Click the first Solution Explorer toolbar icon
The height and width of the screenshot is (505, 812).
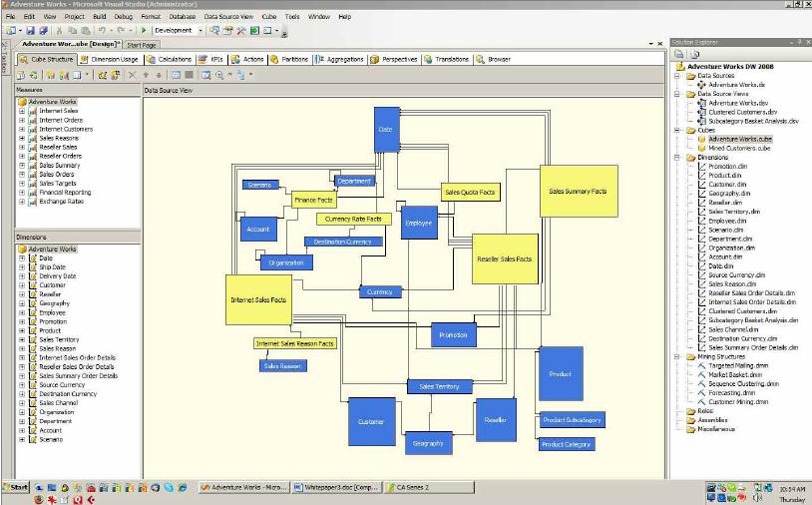point(678,54)
